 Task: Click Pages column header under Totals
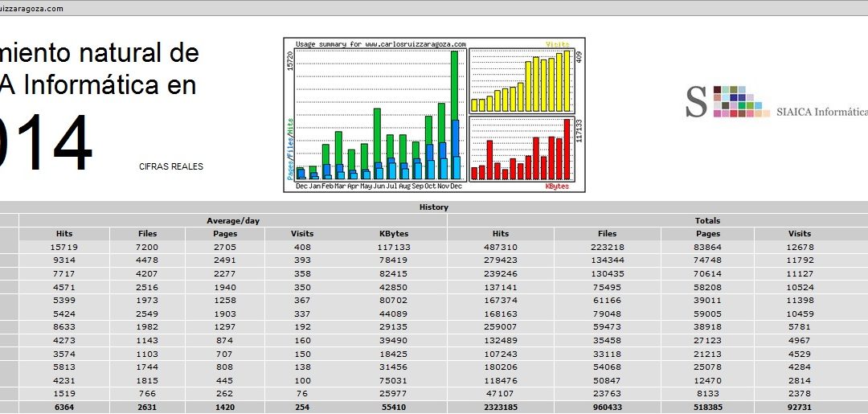click(x=707, y=234)
